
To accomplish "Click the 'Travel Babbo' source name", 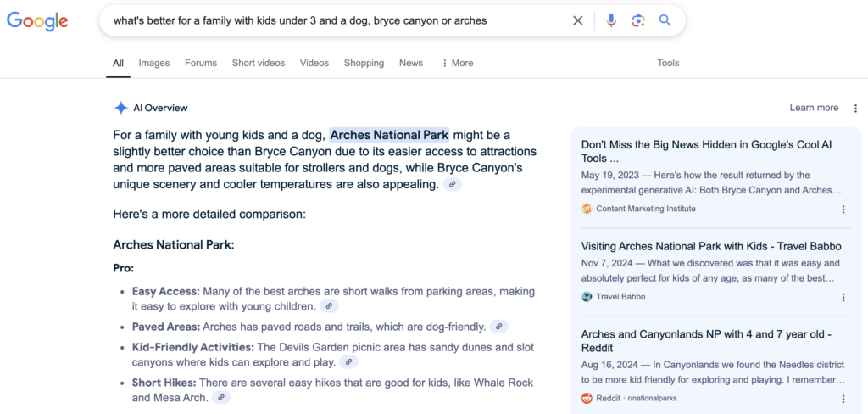I will (620, 297).
